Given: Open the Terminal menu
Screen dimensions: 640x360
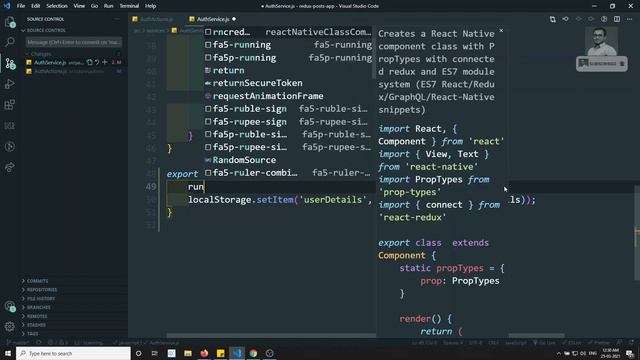Looking at the screenshot, I should pos(129,6).
